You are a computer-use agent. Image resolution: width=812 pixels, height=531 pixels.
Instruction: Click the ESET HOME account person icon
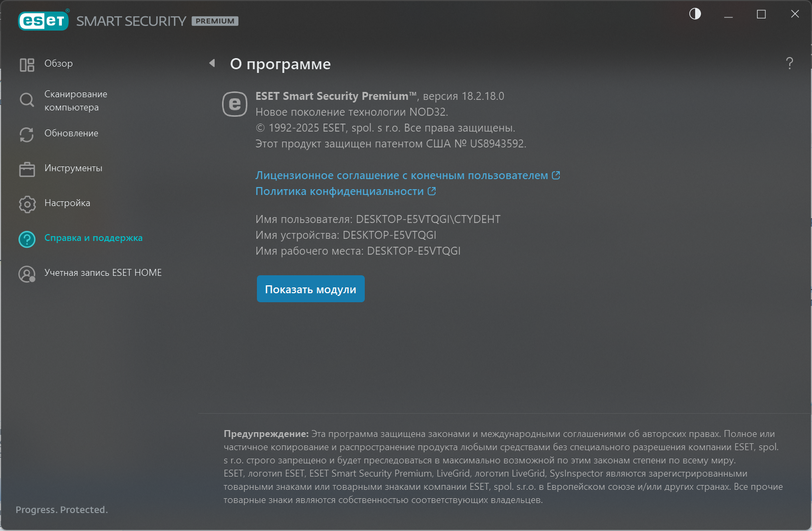pyautogui.click(x=27, y=274)
